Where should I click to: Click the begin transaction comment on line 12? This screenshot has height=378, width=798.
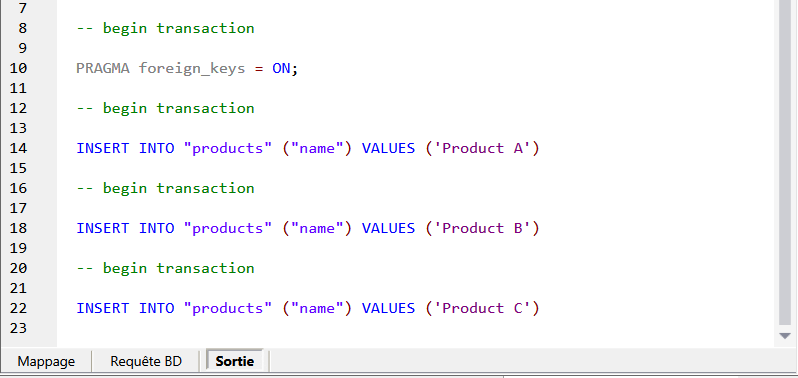(165, 108)
